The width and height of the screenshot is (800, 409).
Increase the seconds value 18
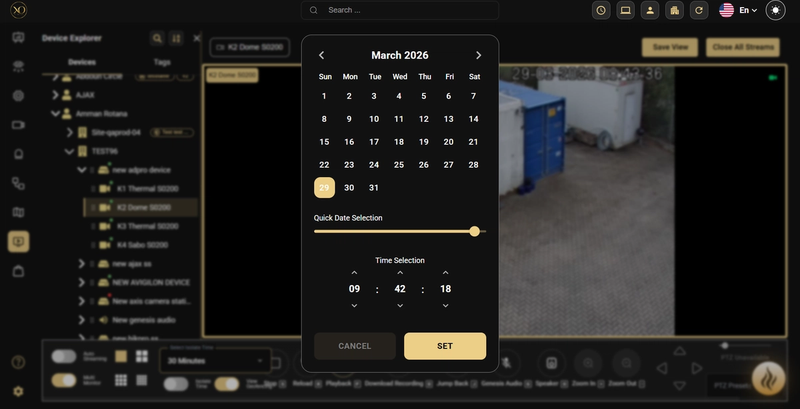point(445,273)
